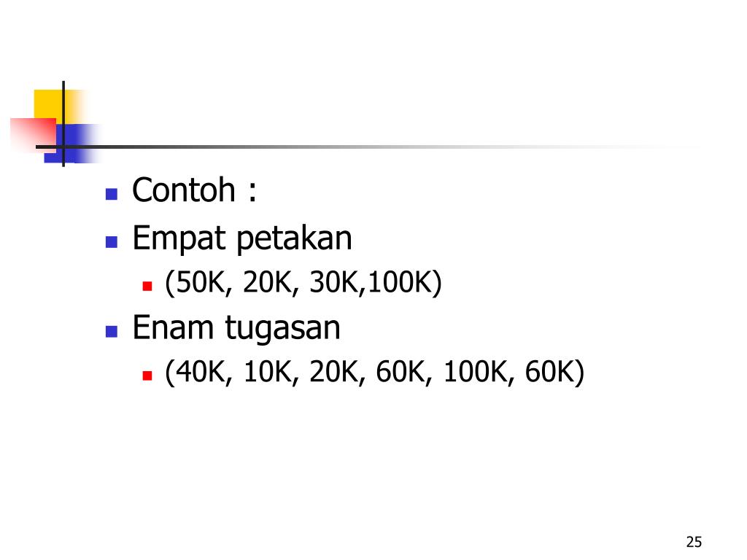Click the word tugasan
The image size is (747, 560).
(x=282, y=330)
